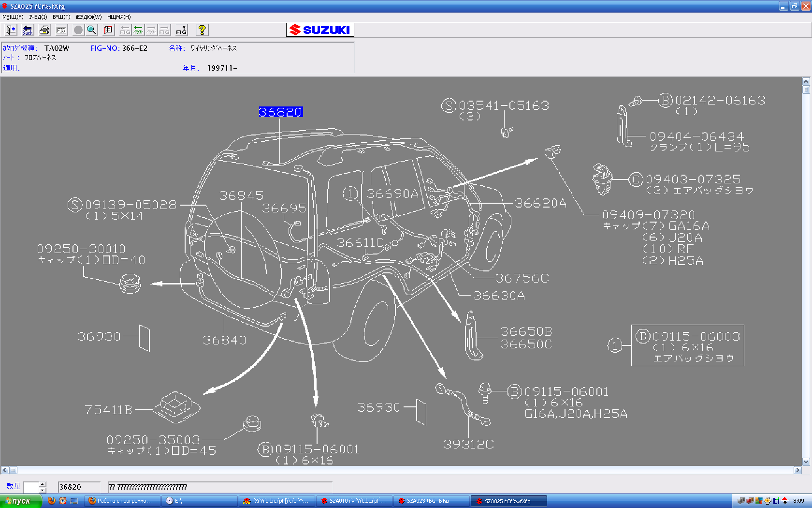Viewport: 812px width, 508px height.
Task: Print the current figure with printer icon
Action: click(x=44, y=30)
